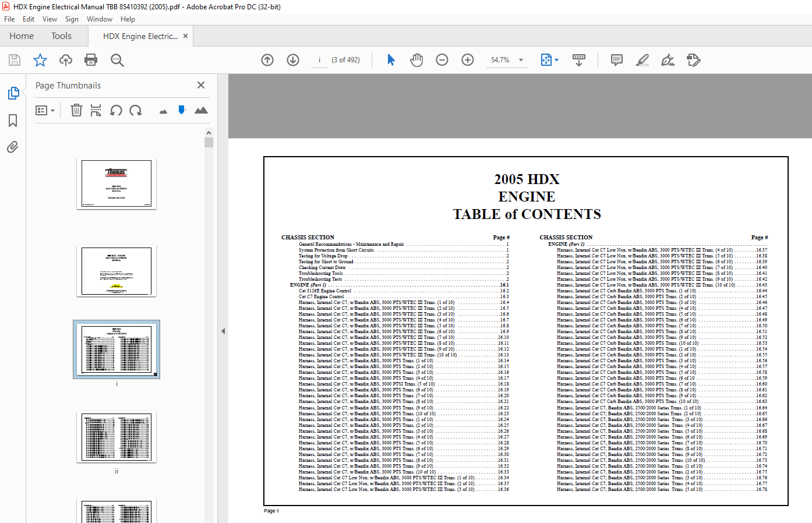Enlarge thumbnails with large mountain icon
Viewport: 812px width, 523px height.
tap(201, 110)
